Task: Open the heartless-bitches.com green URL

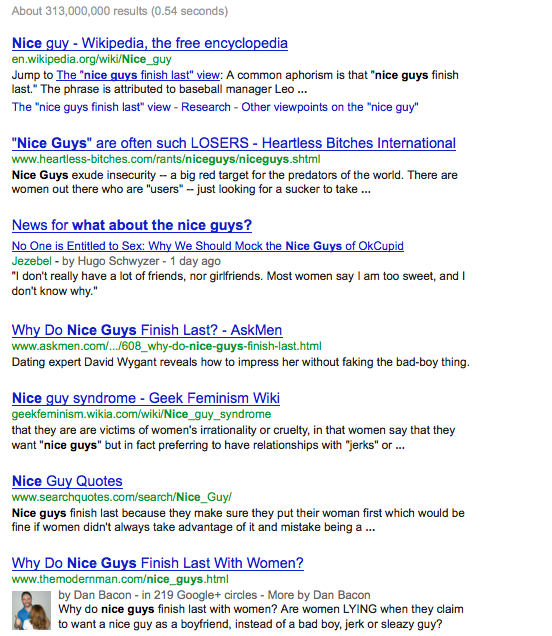Action: click(x=166, y=159)
